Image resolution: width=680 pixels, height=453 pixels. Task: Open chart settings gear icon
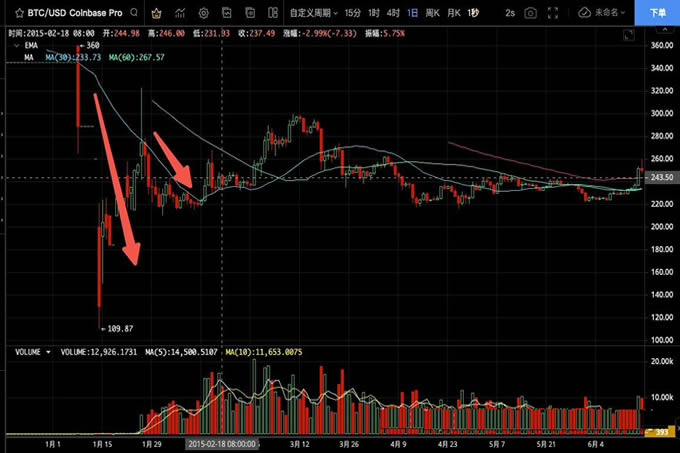click(x=204, y=13)
